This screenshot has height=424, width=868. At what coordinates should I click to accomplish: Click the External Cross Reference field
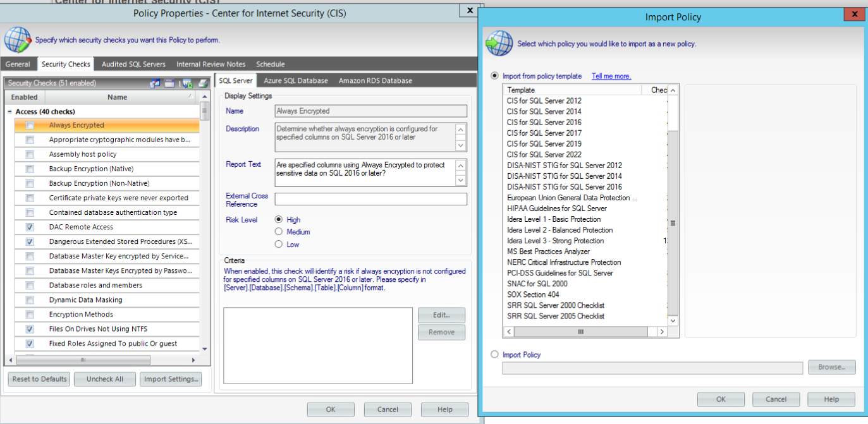click(x=370, y=199)
